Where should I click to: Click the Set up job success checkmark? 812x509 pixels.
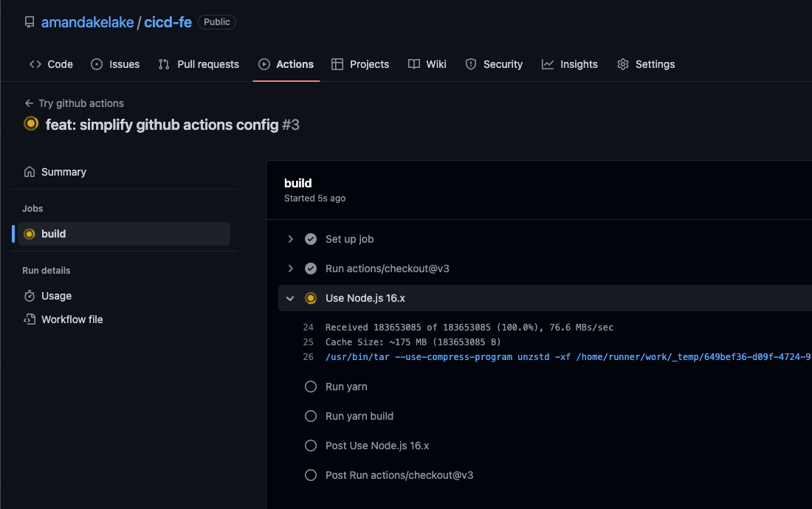311,239
